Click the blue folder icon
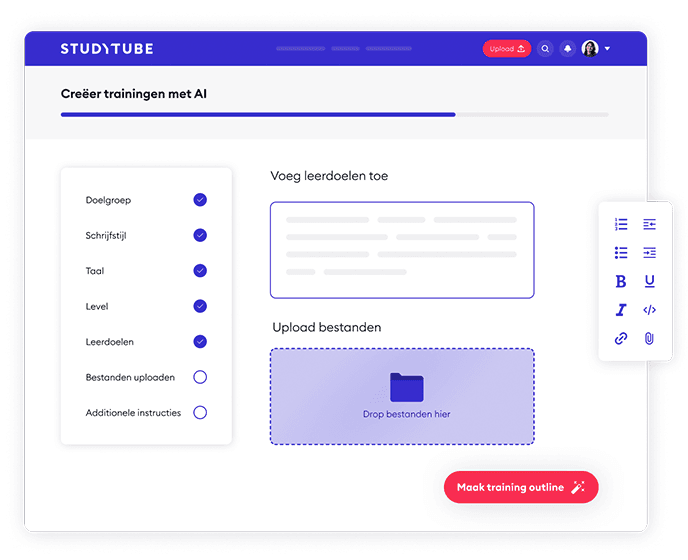This screenshot has width=688, height=560. tap(406, 388)
